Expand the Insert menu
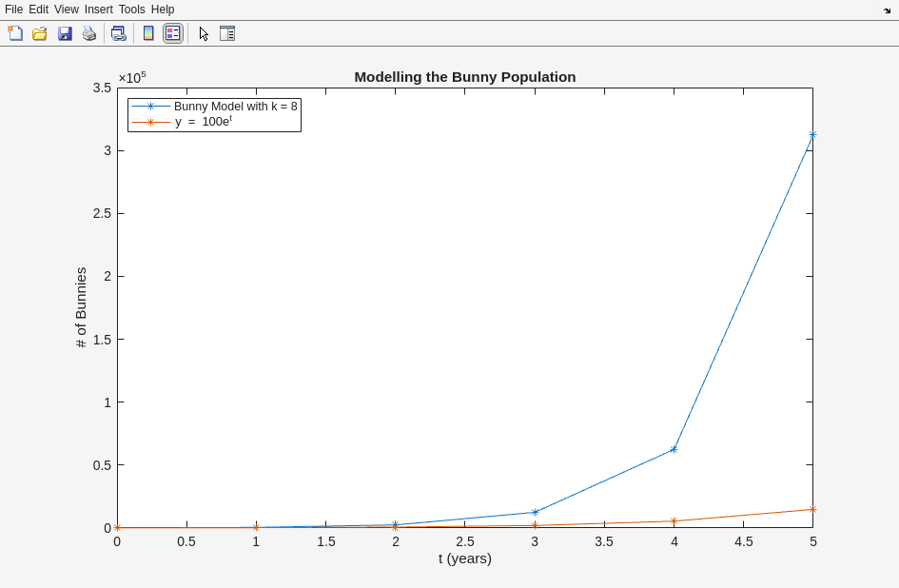 98,10
